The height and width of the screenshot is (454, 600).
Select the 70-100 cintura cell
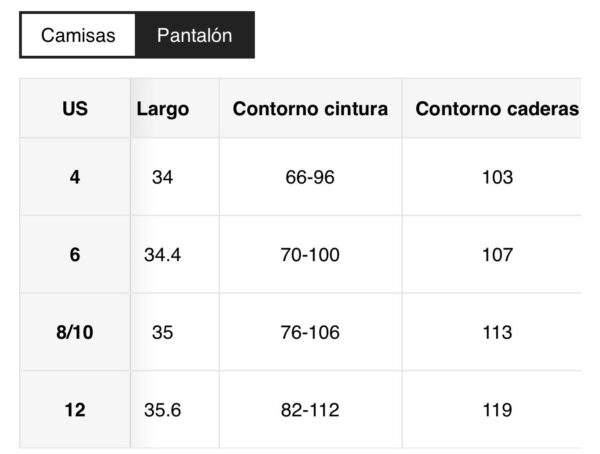(x=310, y=255)
